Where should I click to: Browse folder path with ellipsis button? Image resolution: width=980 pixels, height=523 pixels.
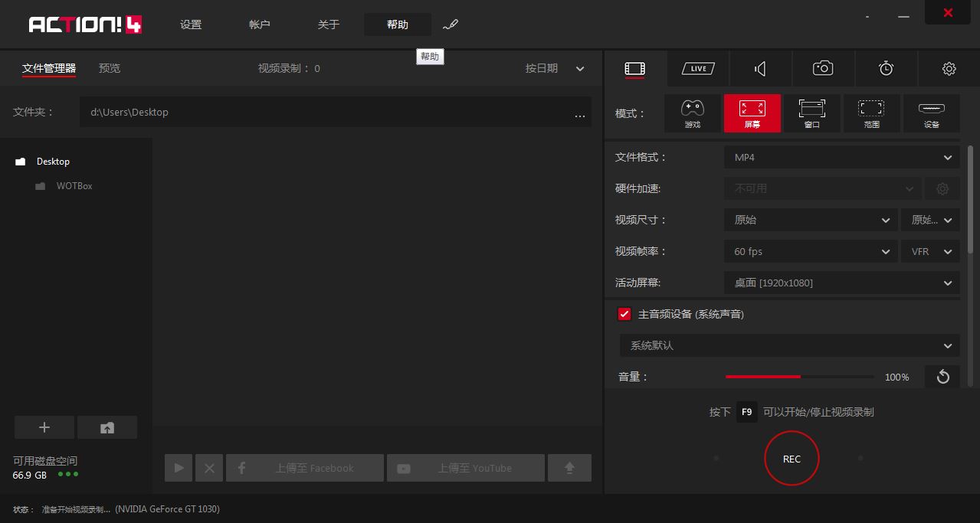[579, 115]
